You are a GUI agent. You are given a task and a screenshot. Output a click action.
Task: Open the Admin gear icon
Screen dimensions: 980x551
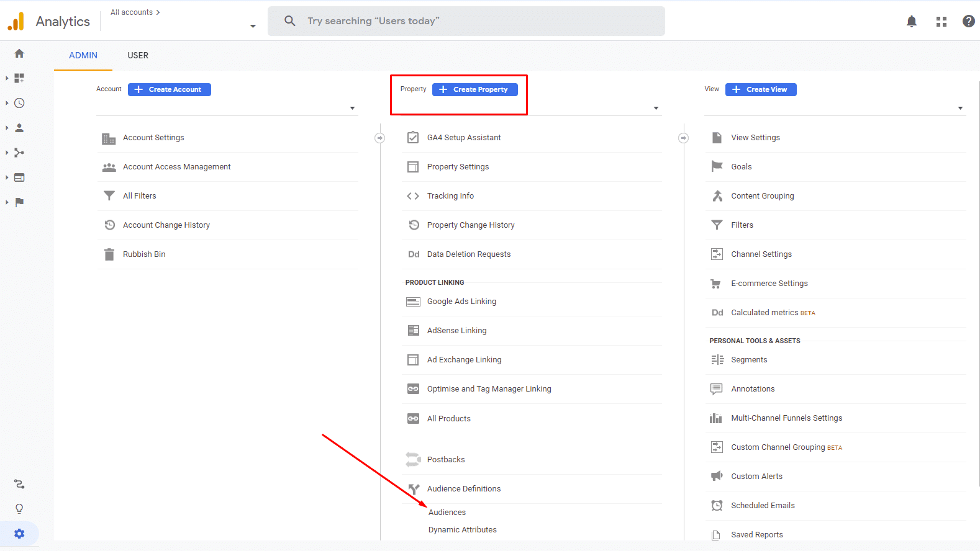point(19,534)
